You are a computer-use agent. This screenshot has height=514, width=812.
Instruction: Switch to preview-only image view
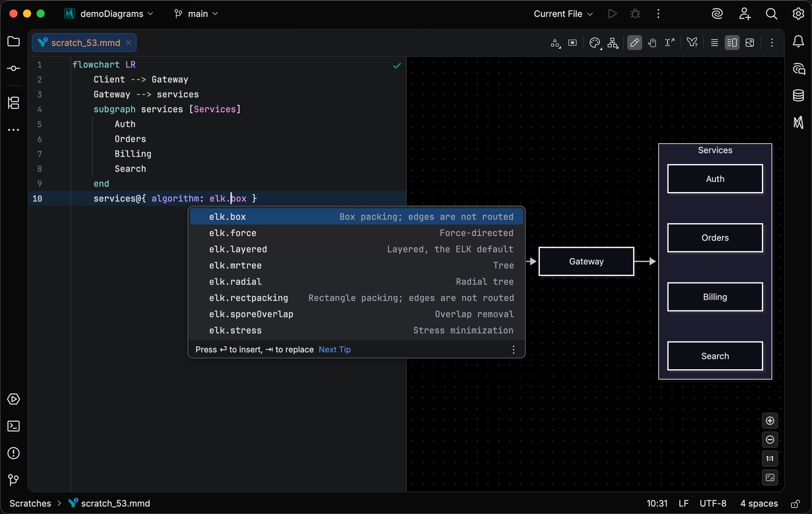pyautogui.click(x=750, y=43)
